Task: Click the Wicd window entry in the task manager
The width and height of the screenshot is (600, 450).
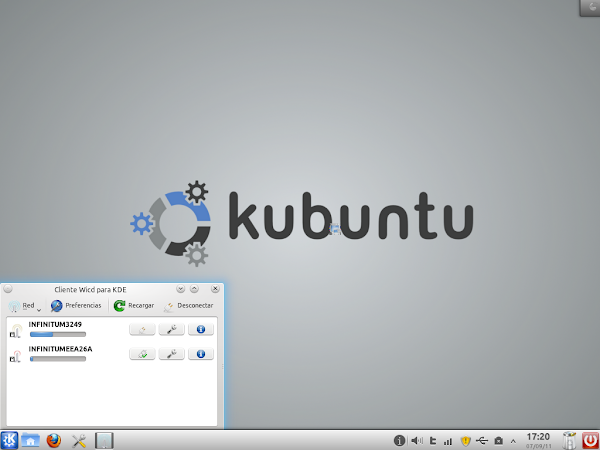Action: (x=104, y=440)
